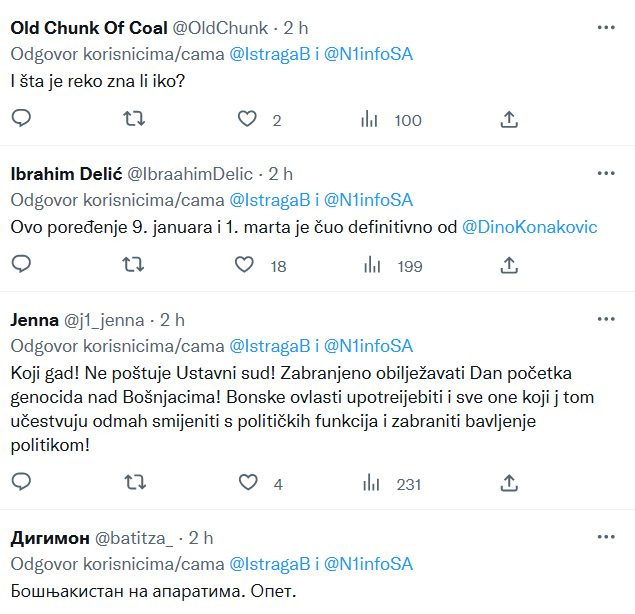Open more options on Ibrahim Delić's tweet
This screenshot has width=635, height=614.
pos(606,173)
